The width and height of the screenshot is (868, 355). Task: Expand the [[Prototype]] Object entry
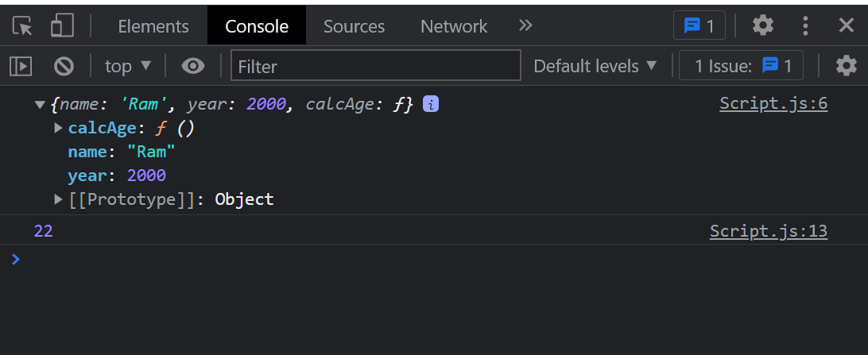(x=58, y=199)
